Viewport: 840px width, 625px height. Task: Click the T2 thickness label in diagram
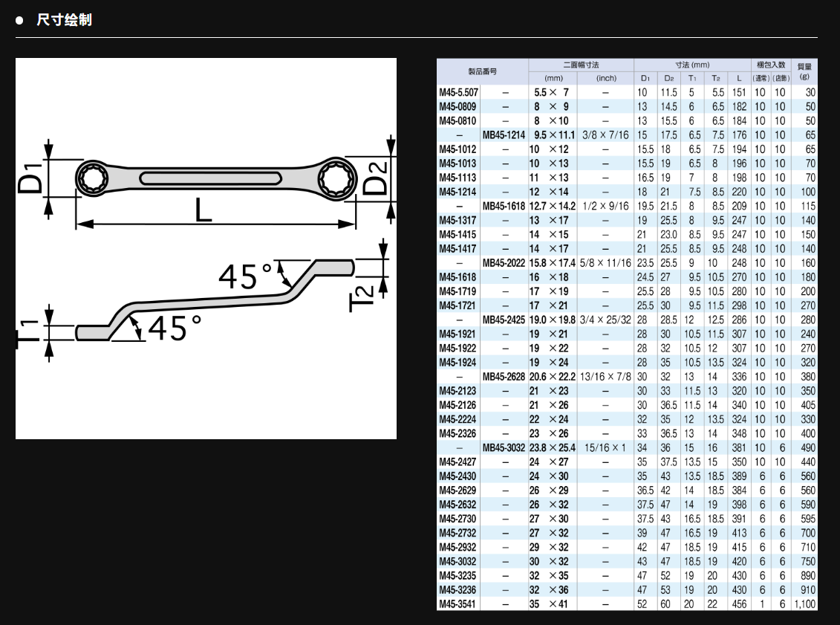(x=363, y=297)
